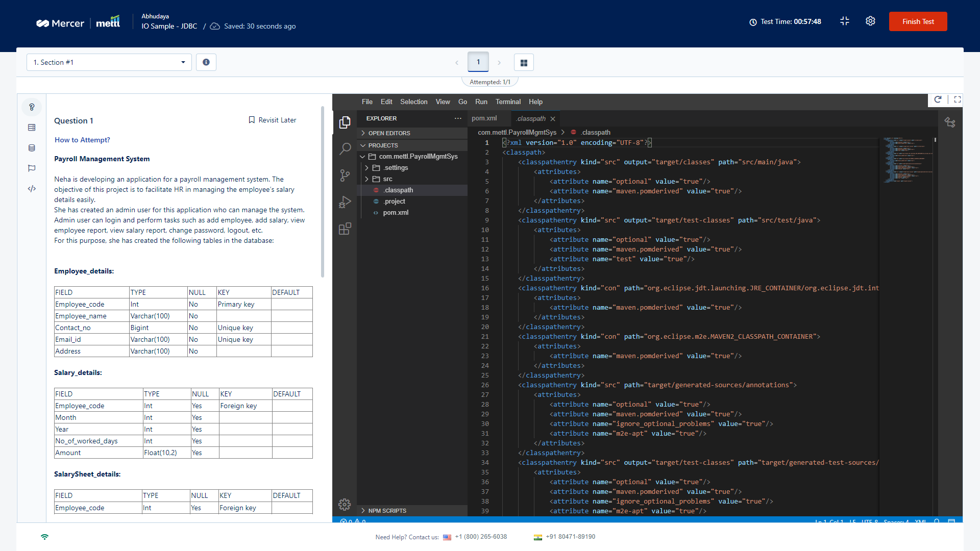The image size is (980, 551).
Task: Toggle the exit-fullscreen icon in top header
Action: click(x=844, y=21)
